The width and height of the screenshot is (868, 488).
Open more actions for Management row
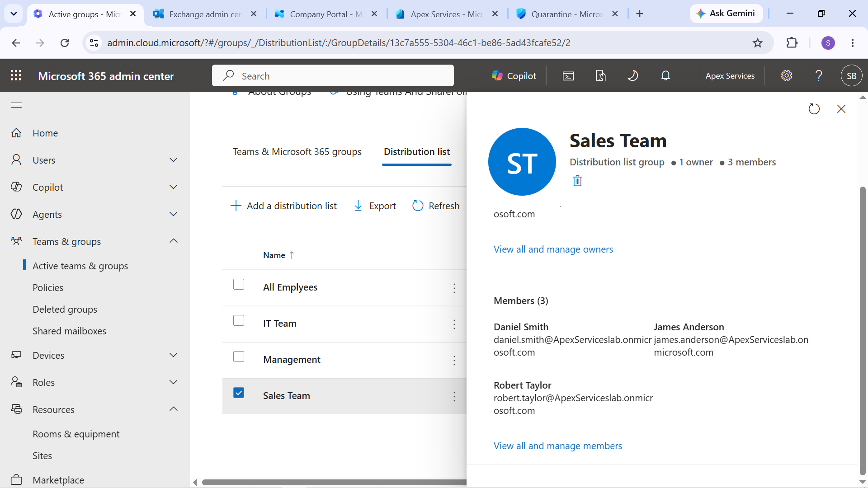454,360
